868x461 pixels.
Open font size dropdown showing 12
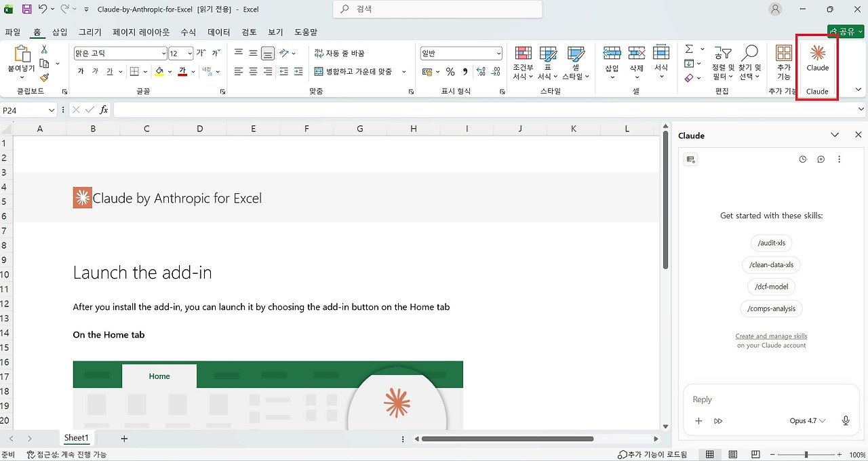pos(189,54)
